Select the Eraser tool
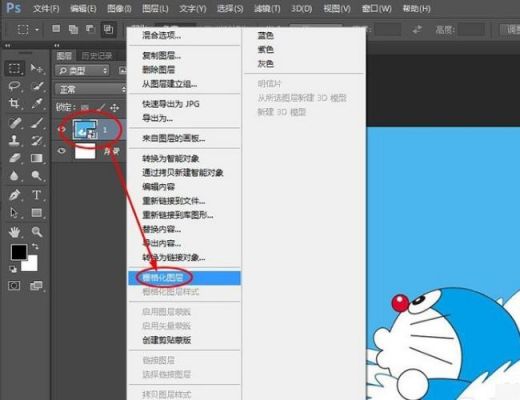Screen dimensions: 520x400 pyautogui.click(x=14, y=157)
